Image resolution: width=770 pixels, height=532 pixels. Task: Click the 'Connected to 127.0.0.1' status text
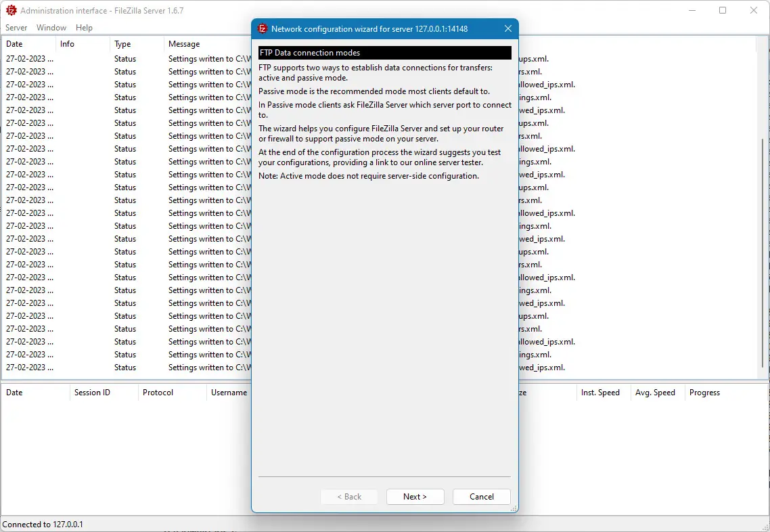click(x=43, y=524)
